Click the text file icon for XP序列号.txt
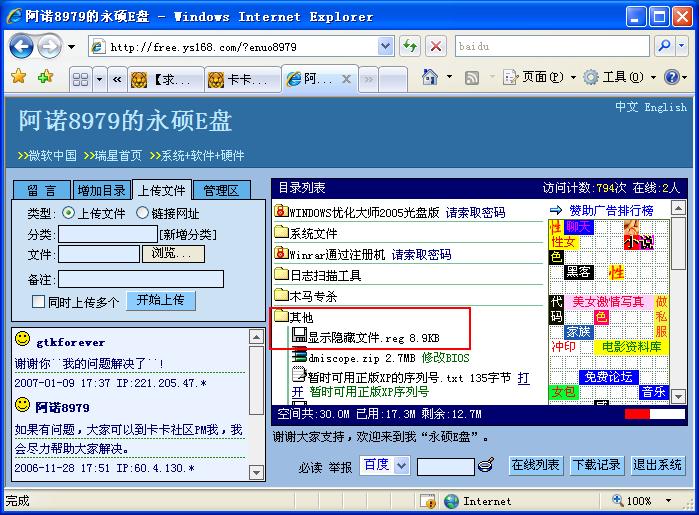This screenshot has width=699, height=515. tap(300, 375)
